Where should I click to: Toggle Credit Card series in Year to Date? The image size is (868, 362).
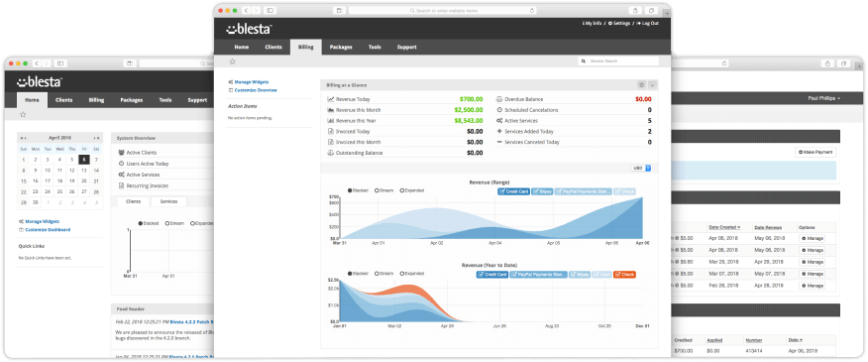click(491, 275)
